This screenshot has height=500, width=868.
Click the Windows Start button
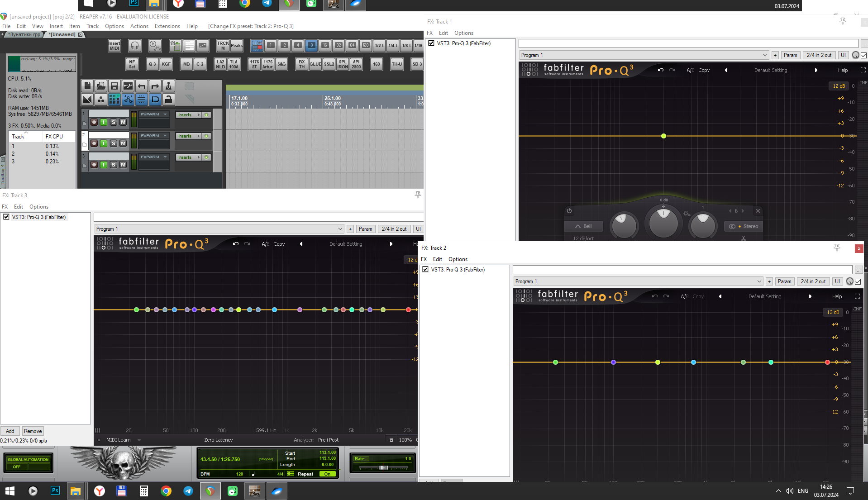10,491
